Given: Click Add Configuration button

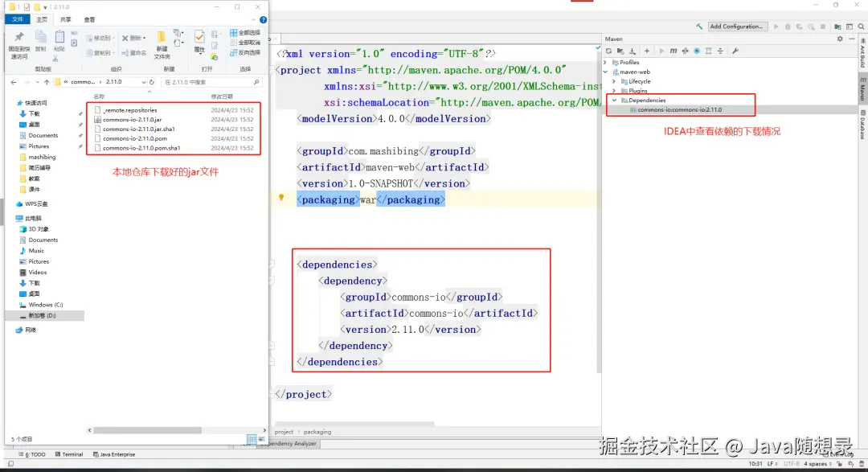Looking at the screenshot, I should pyautogui.click(x=736, y=27).
